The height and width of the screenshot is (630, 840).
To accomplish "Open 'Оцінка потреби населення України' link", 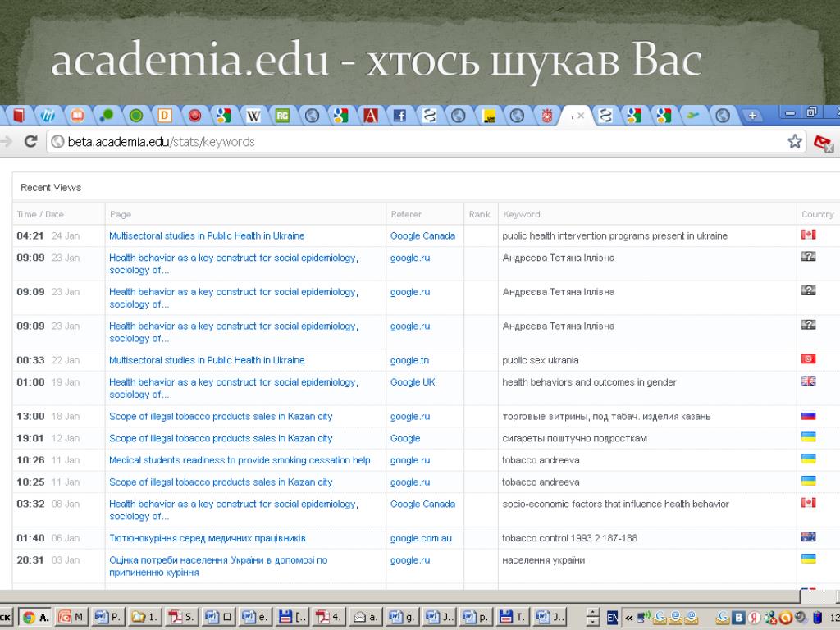I will pos(218,566).
